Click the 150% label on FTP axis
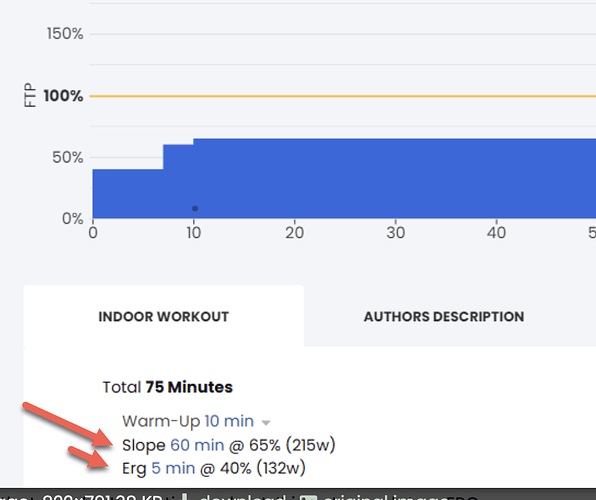 (65, 33)
